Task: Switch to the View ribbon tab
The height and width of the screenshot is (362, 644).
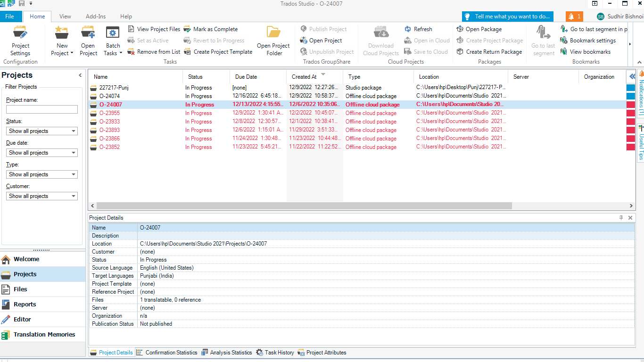Action: tap(65, 16)
